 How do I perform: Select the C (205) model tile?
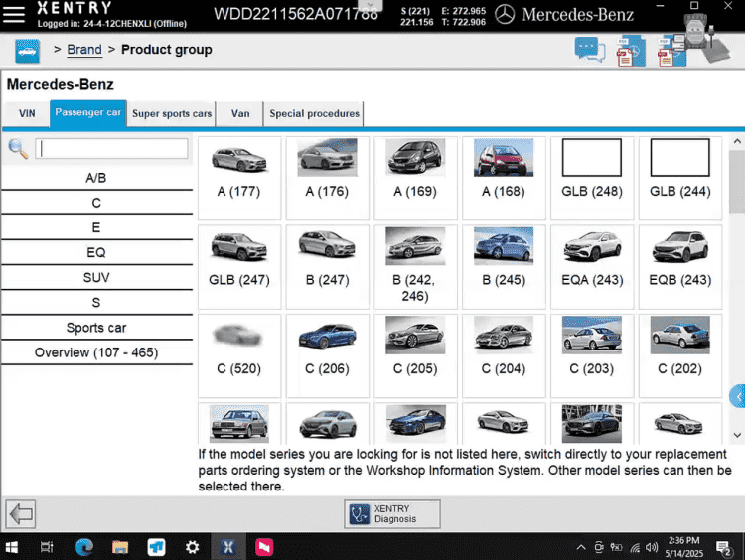tap(415, 356)
